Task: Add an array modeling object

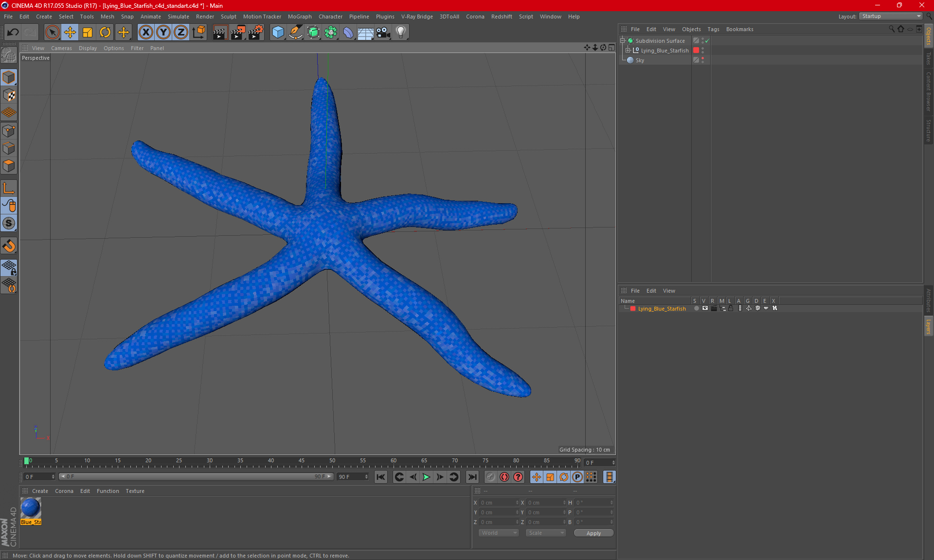Action: (x=331, y=33)
